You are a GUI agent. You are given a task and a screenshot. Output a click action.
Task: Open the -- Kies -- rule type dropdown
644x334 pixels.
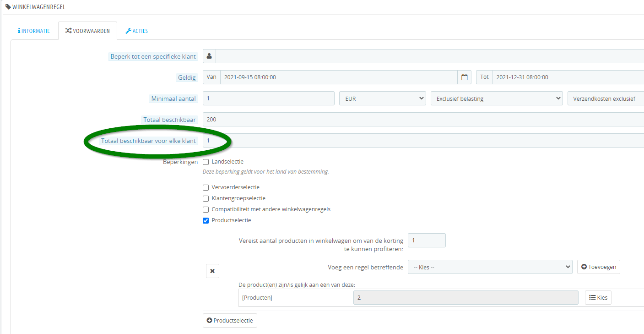490,267
